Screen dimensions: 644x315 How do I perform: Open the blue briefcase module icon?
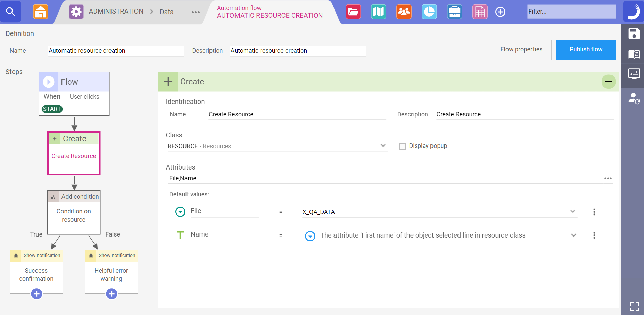click(454, 12)
